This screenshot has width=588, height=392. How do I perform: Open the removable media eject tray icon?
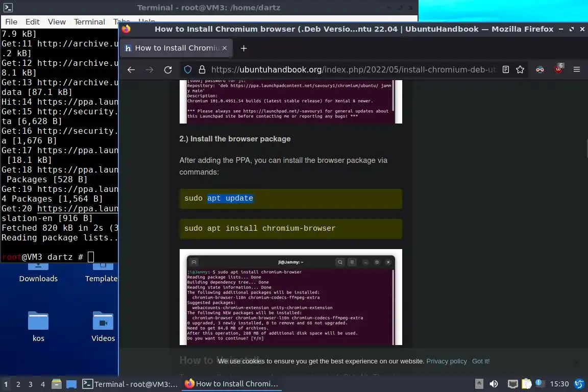(x=479, y=384)
